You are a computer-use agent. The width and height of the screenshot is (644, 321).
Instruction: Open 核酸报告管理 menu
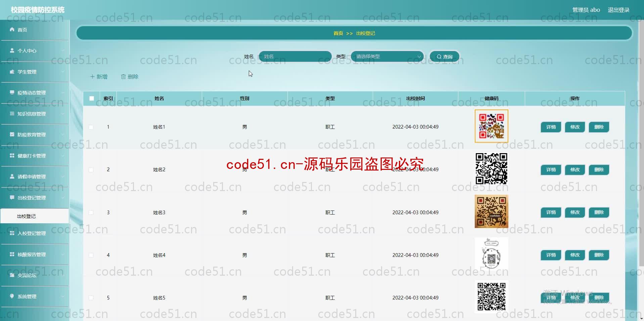click(x=35, y=254)
